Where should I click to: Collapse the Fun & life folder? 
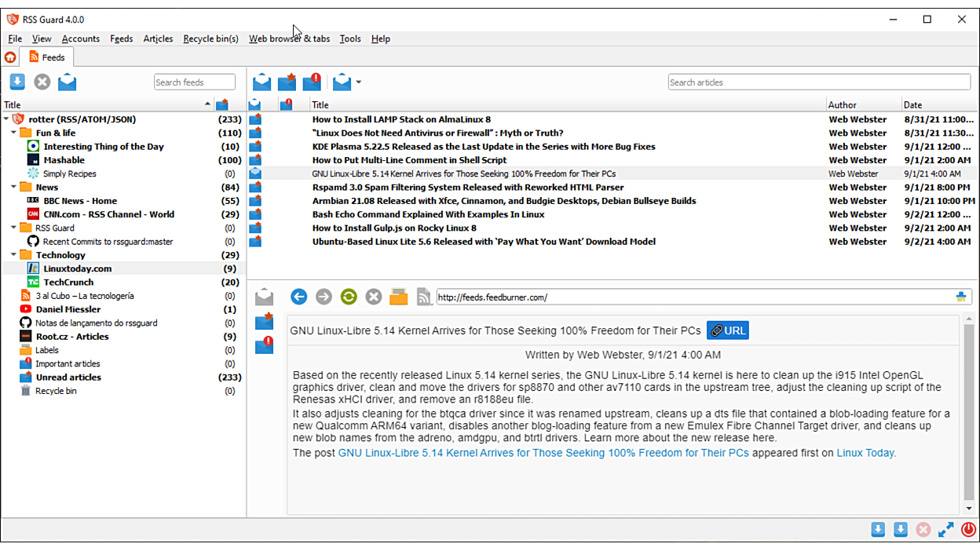pyautogui.click(x=14, y=133)
